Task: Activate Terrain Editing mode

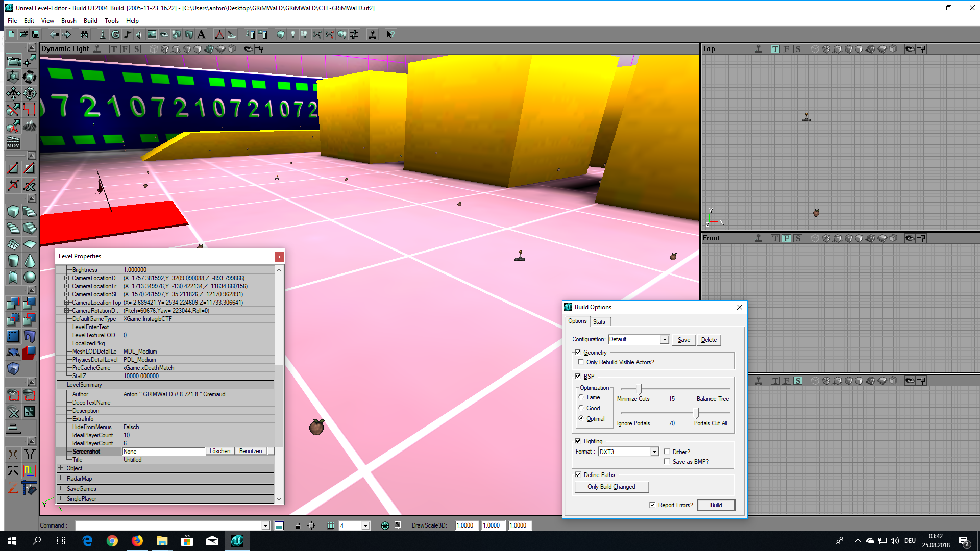Action: click(x=30, y=127)
